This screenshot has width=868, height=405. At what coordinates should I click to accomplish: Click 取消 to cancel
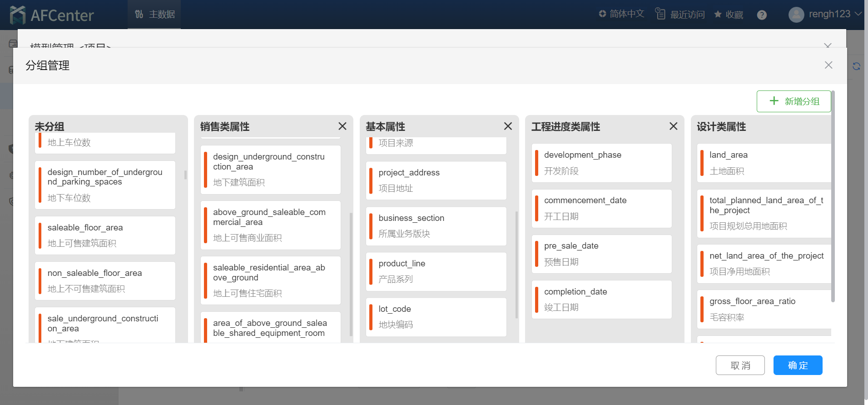740,365
